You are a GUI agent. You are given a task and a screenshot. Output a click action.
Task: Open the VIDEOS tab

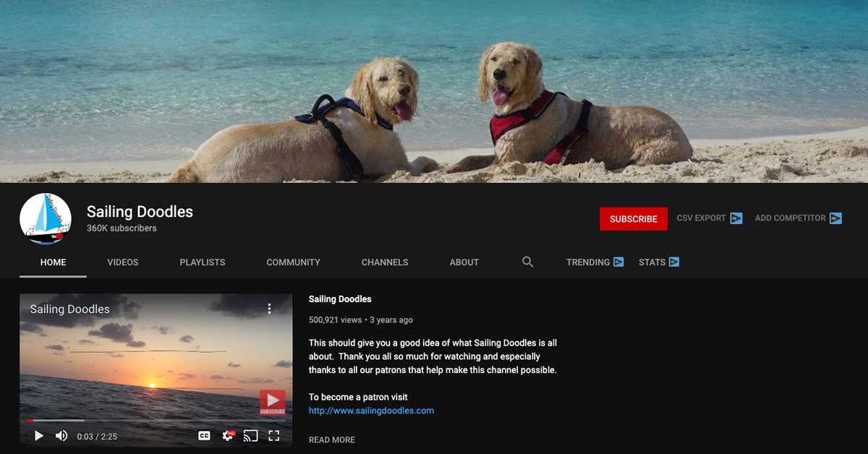[123, 262]
